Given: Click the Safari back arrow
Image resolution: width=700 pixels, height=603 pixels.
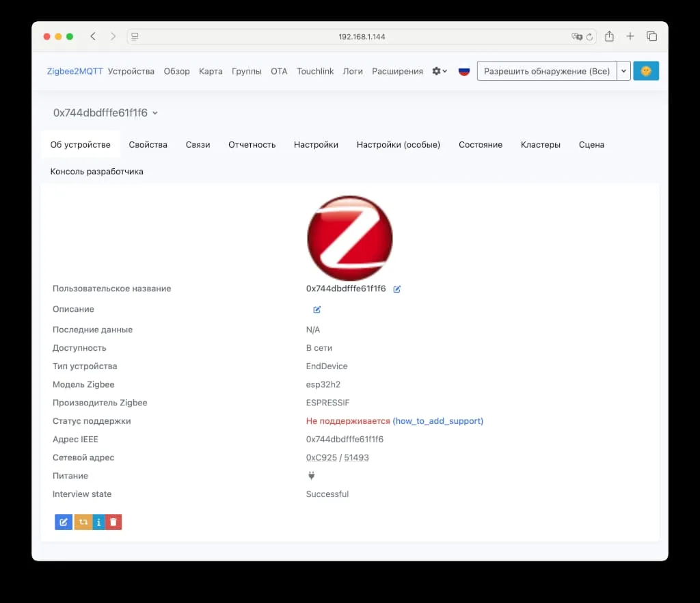Looking at the screenshot, I should (93, 36).
